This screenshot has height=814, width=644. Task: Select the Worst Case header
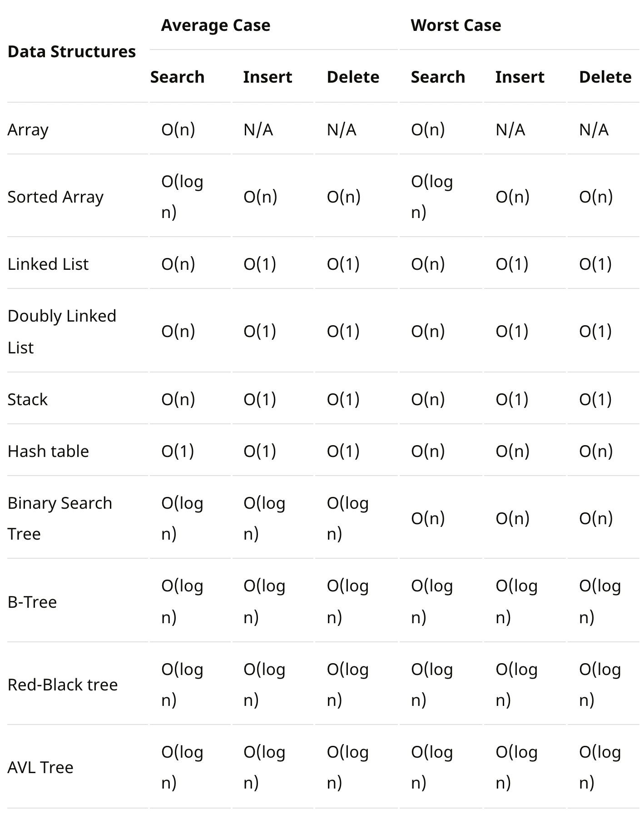click(x=456, y=25)
